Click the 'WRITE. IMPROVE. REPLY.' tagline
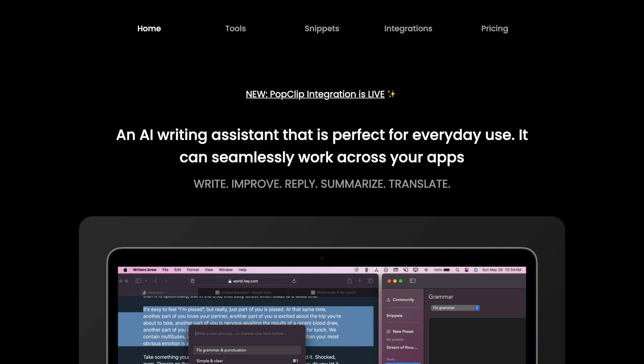 322,184
